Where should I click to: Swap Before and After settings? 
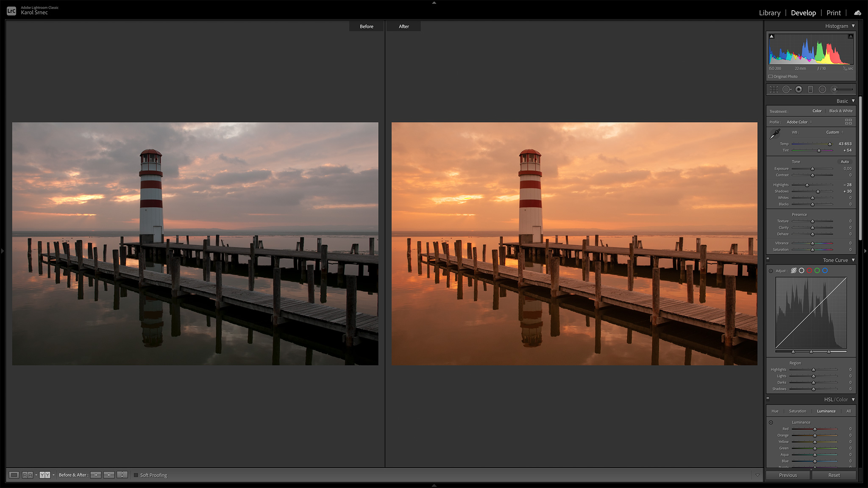click(122, 475)
